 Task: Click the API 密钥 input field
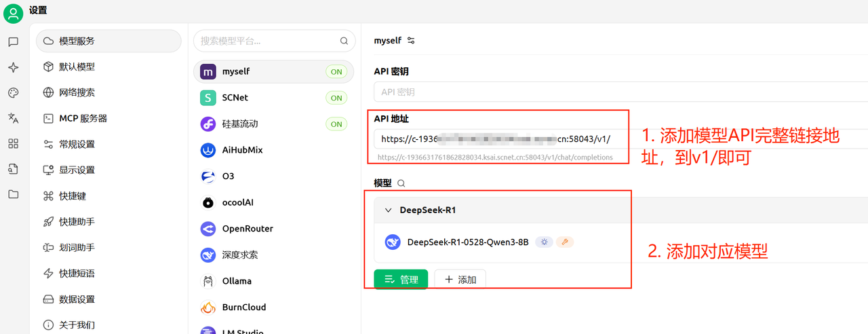[x=610, y=92]
